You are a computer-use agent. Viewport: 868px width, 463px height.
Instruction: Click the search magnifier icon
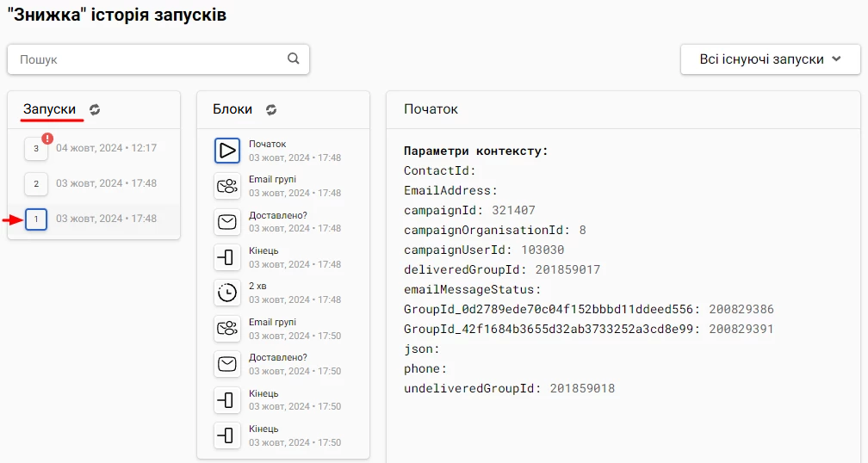(294, 58)
